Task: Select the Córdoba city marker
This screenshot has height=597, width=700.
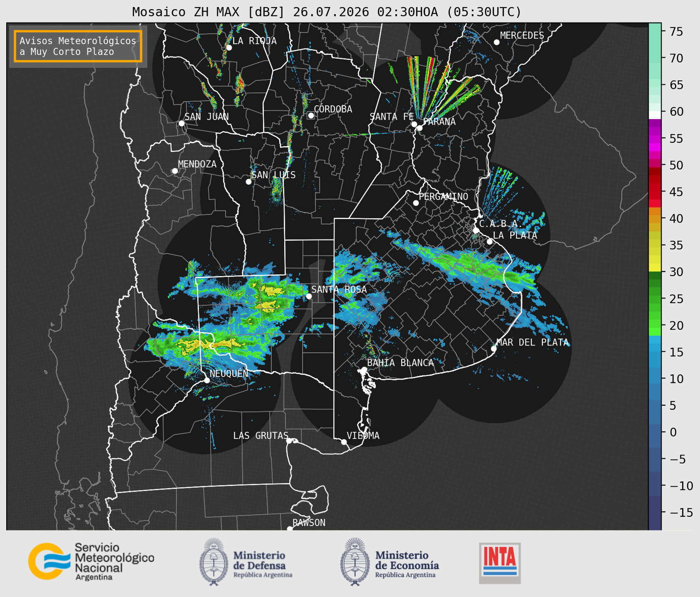Action: tap(311, 115)
